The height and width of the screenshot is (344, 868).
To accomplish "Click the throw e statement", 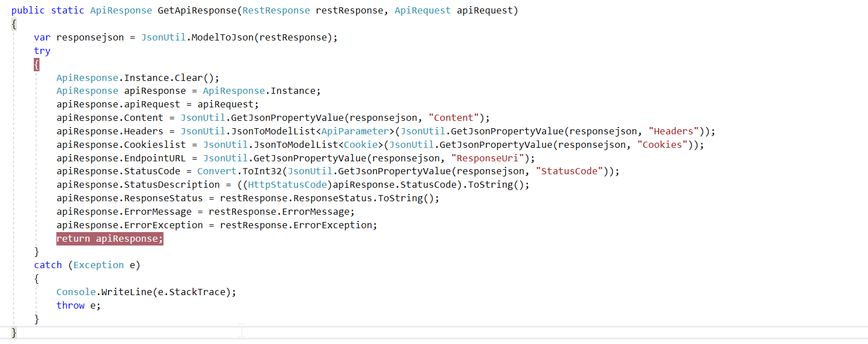I will click(x=77, y=305).
